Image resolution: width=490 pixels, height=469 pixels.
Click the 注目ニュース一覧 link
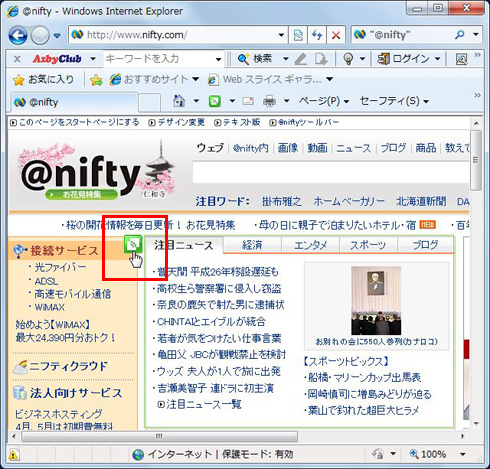[204, 404]
